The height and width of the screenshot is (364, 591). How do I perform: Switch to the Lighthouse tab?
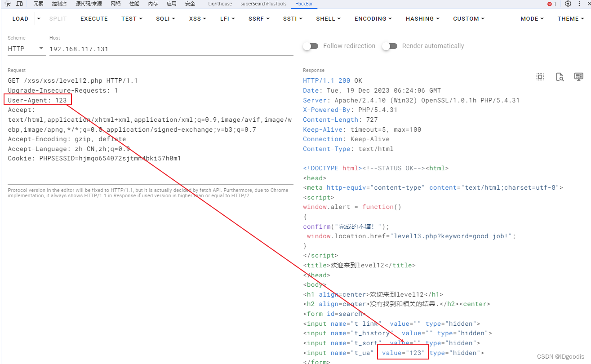click(220, 4)
